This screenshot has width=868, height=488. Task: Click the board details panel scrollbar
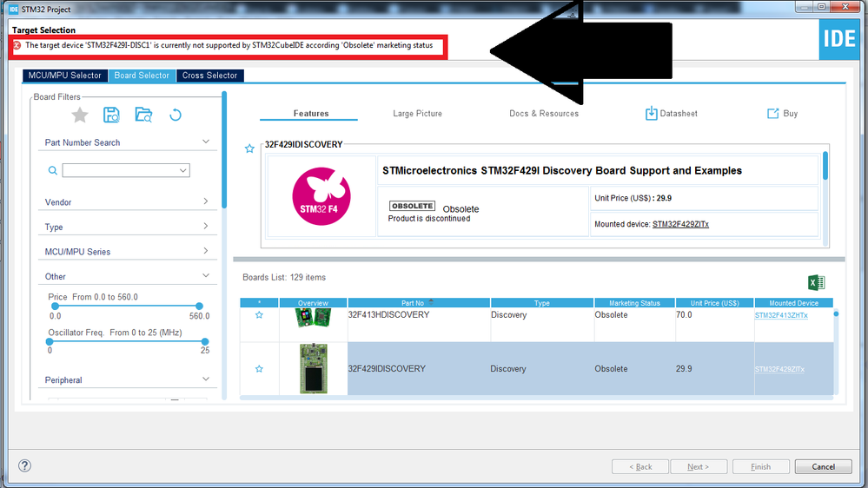[825, 166]
